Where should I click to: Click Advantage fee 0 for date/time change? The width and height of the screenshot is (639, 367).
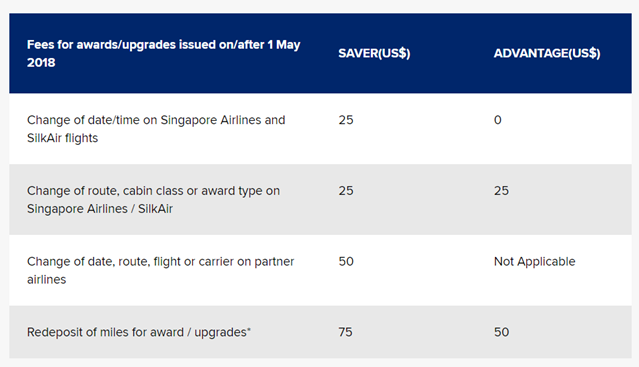pos(498,120)
